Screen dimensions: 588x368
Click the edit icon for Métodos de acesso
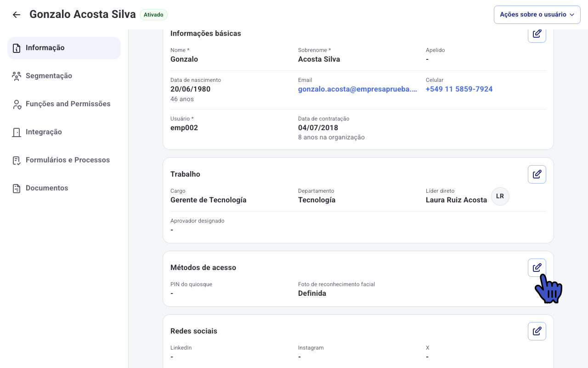(537, 268)
